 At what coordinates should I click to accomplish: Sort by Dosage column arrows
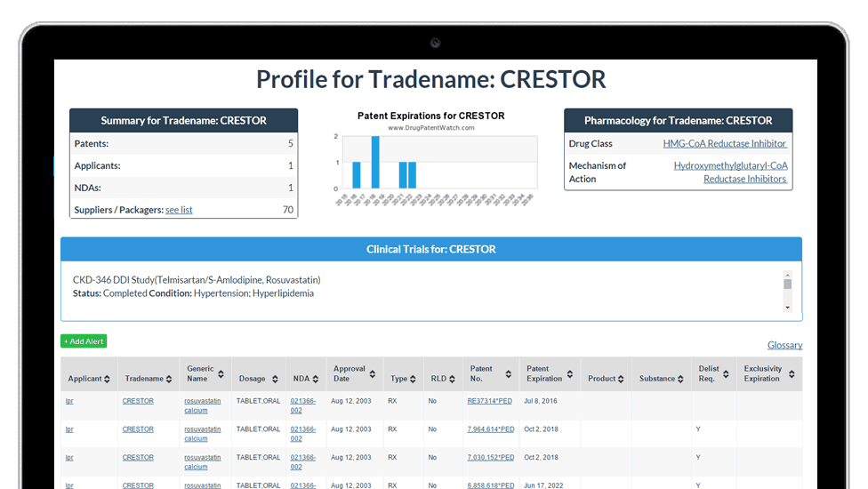[x=275, y=379]
